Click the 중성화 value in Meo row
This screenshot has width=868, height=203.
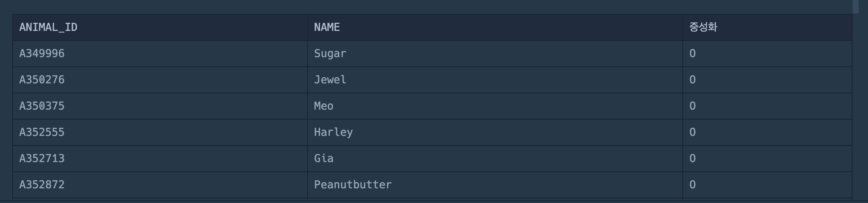[x=767, y=106]
